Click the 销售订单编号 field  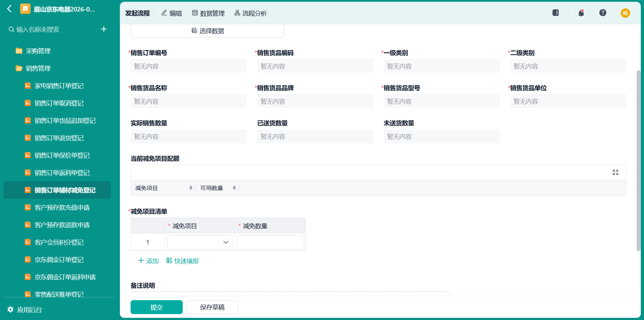[x=189, y=66]
